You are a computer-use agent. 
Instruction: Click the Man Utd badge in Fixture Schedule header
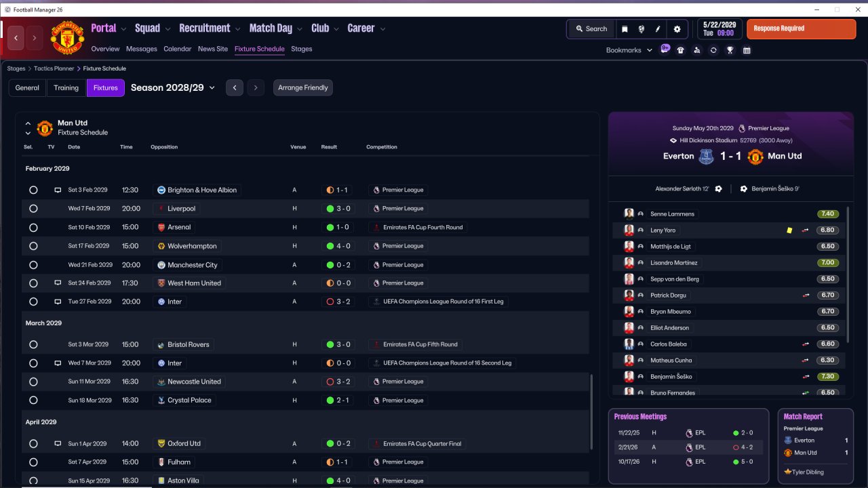tap(45, 128)
